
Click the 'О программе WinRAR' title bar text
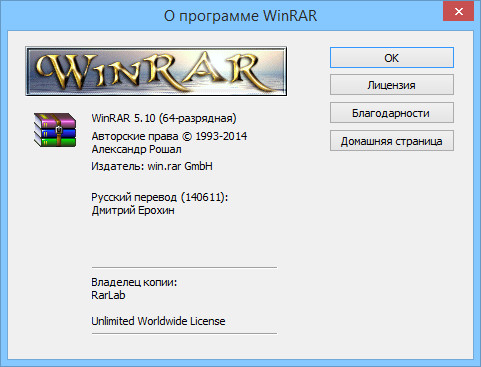[240, 16]
